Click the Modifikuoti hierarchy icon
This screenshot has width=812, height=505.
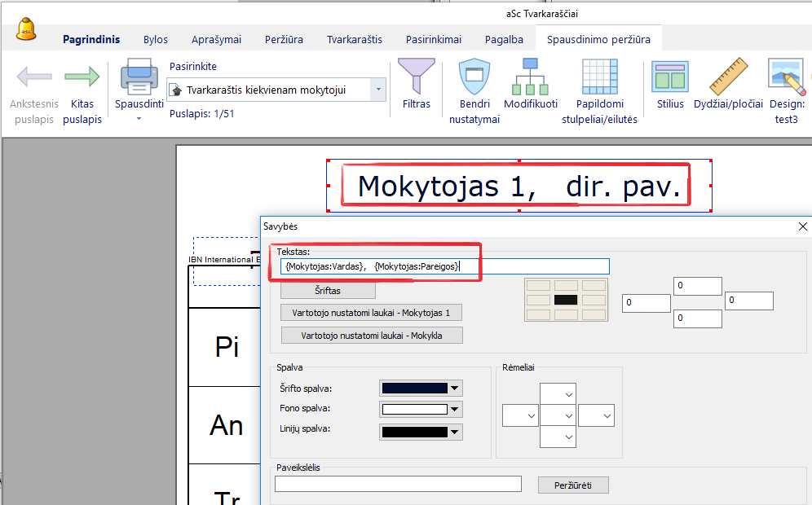pos(530,77)
